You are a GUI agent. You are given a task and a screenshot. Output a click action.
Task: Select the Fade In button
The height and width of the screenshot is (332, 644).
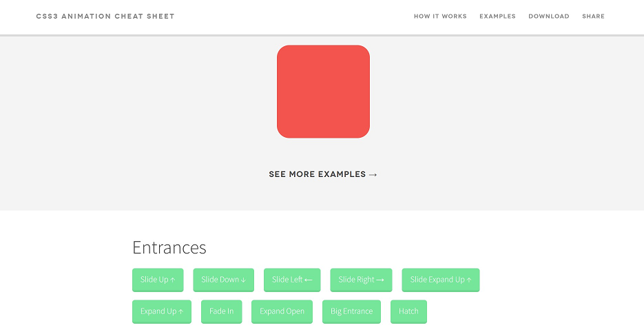click(x=221, y=311)
